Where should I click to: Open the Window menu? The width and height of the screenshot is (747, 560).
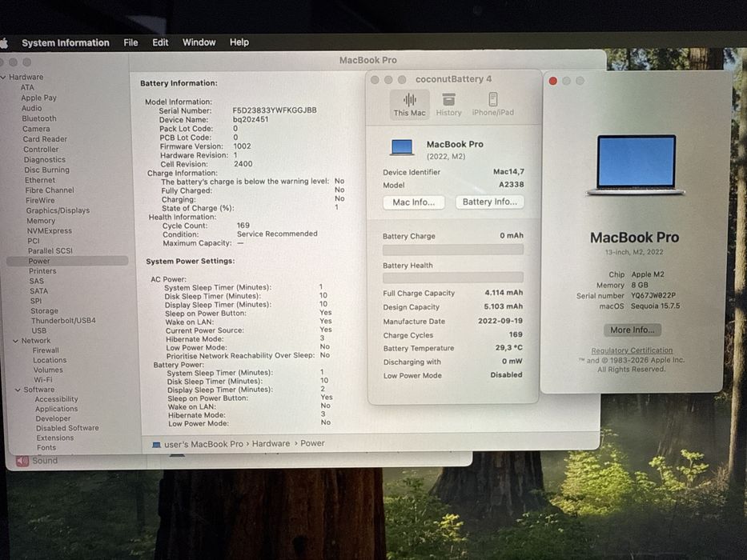point(199,42)
